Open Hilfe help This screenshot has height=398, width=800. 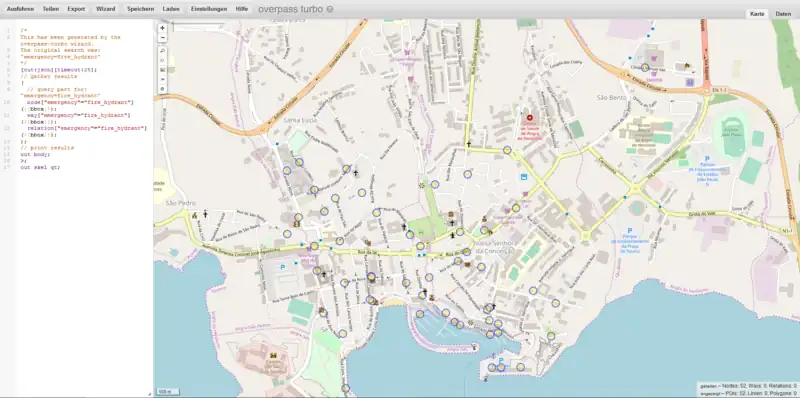[242, 9]
